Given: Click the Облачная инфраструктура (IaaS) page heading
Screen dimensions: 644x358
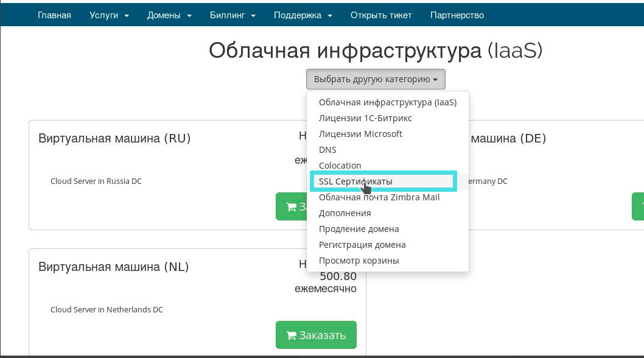Looking at the screenshot, I should point(376,51).
